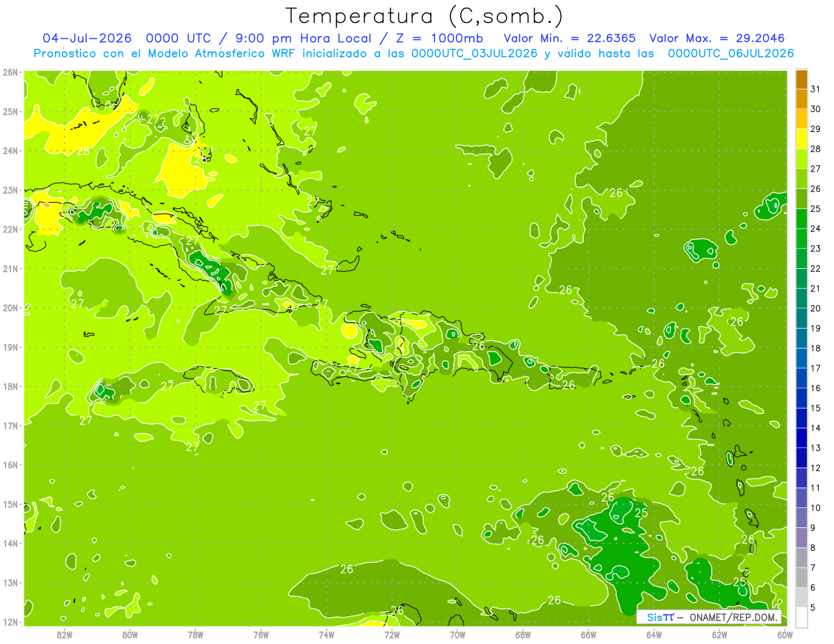Click the '16N' latitude axis label
Viewport: 834px width, 644px height.
coord(10,465)
